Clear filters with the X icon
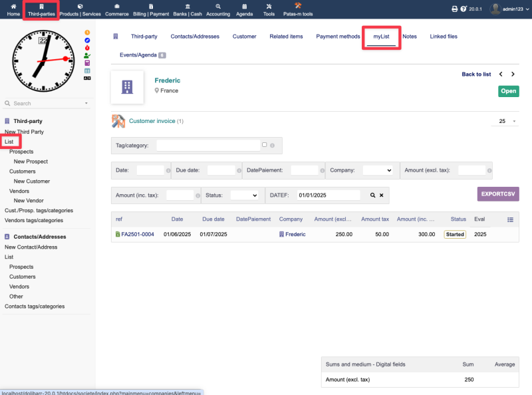 tap(381, 196)
